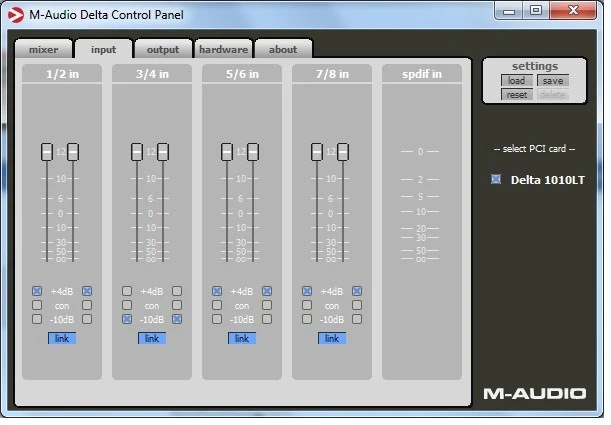
Task: Select left con checkbox in 5/6 in
Action: coord(217,305)
